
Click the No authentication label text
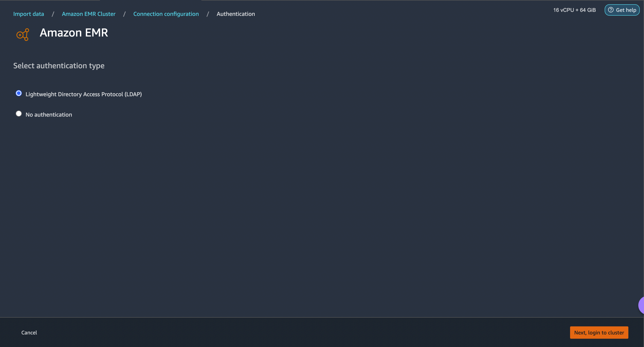[49, 115]
